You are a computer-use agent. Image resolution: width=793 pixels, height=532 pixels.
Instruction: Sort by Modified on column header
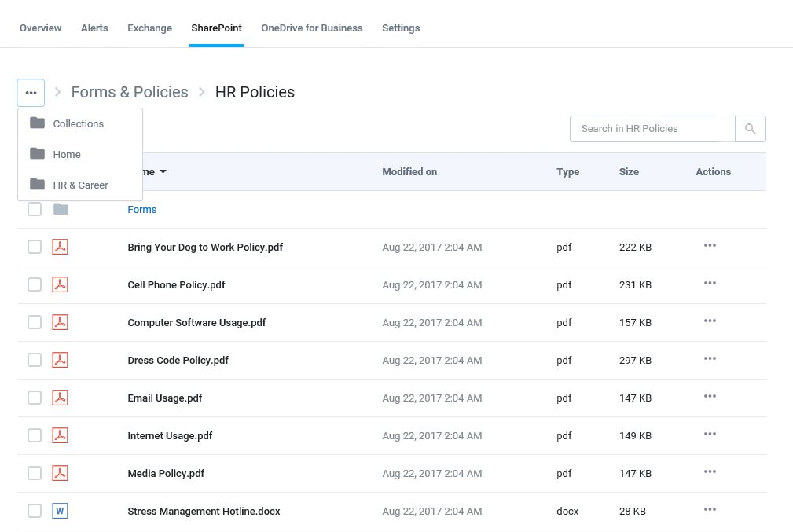[409, 171]
